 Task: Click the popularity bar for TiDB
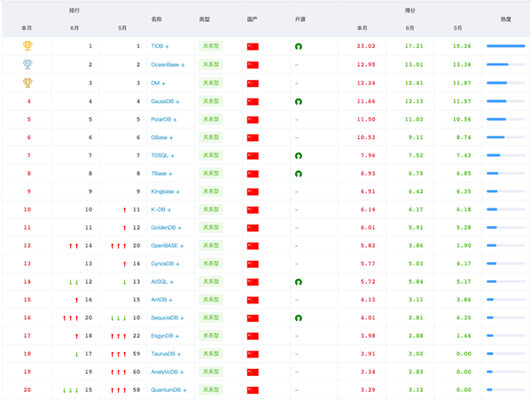tap(505, 46)
